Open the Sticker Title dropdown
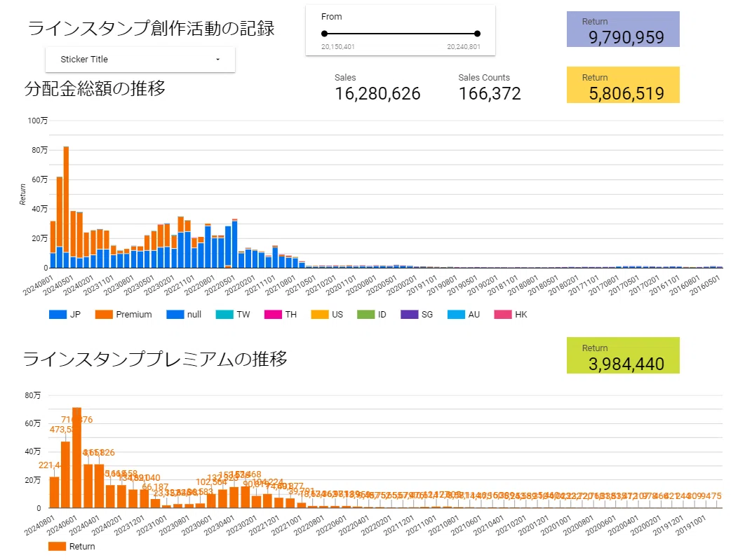The image size is (752, 560). pyautogui.click(x=140, y=60)
